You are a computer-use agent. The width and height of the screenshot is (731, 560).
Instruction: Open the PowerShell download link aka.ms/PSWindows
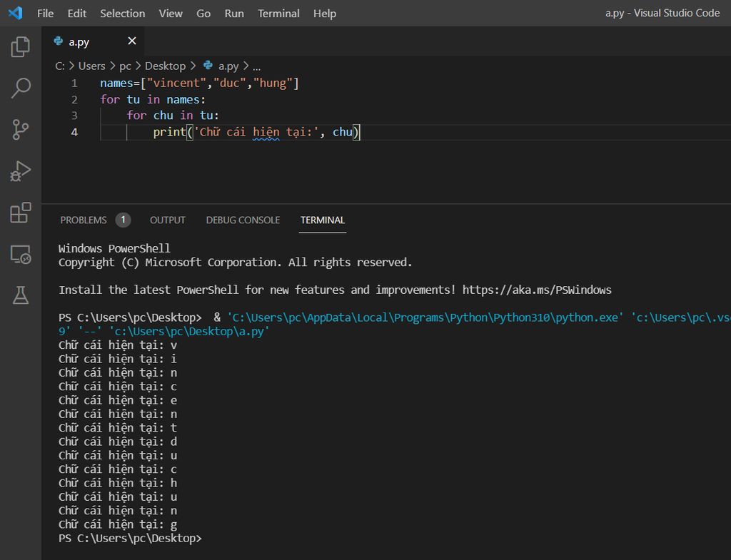pos(537,290)
